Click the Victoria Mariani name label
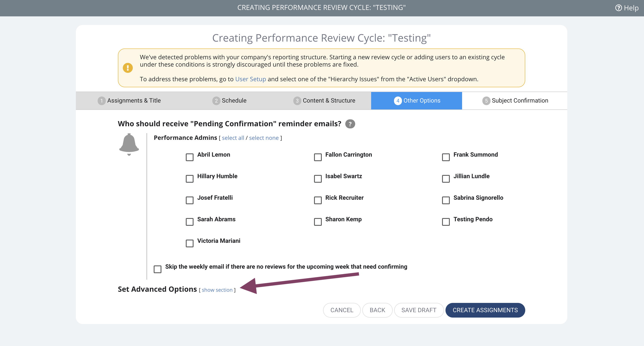Image resolution: width=644 pixels, height=346 pixels. tap(219, 241)
